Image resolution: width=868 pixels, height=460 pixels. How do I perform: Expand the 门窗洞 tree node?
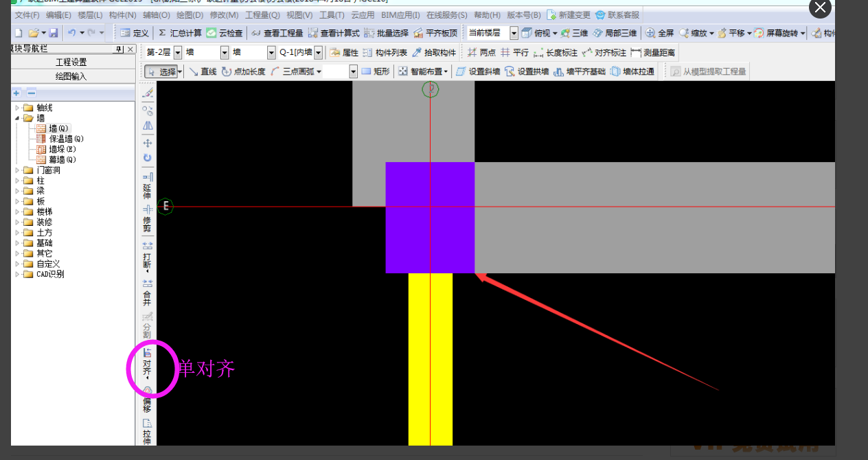(18, 170)
